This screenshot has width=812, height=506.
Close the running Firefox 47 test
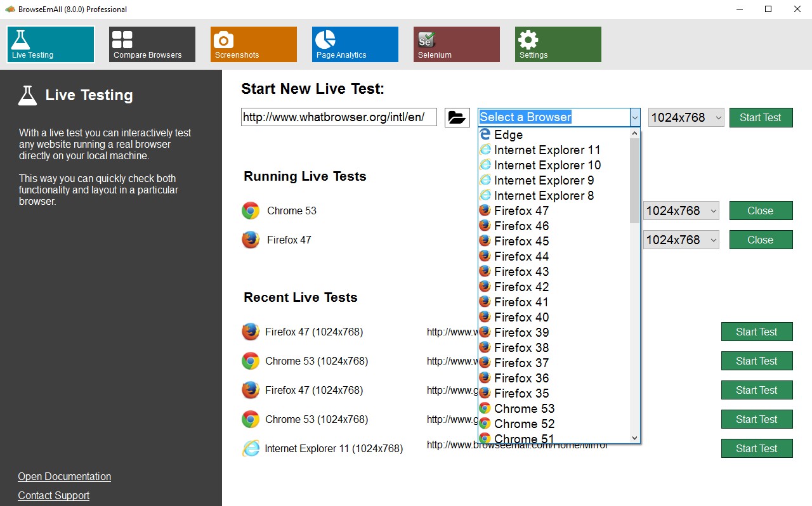761,240
